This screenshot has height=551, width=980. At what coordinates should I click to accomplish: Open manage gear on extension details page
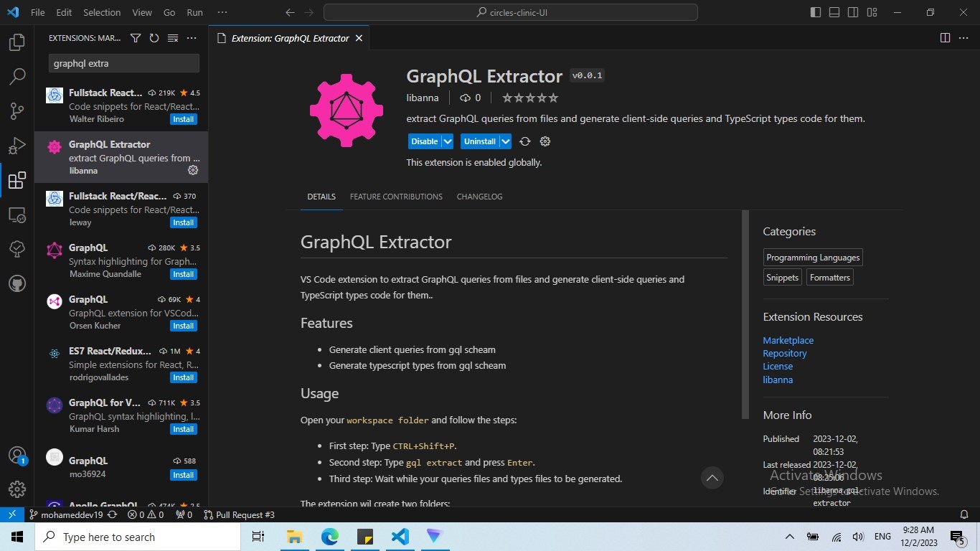(x=545, y=141)
